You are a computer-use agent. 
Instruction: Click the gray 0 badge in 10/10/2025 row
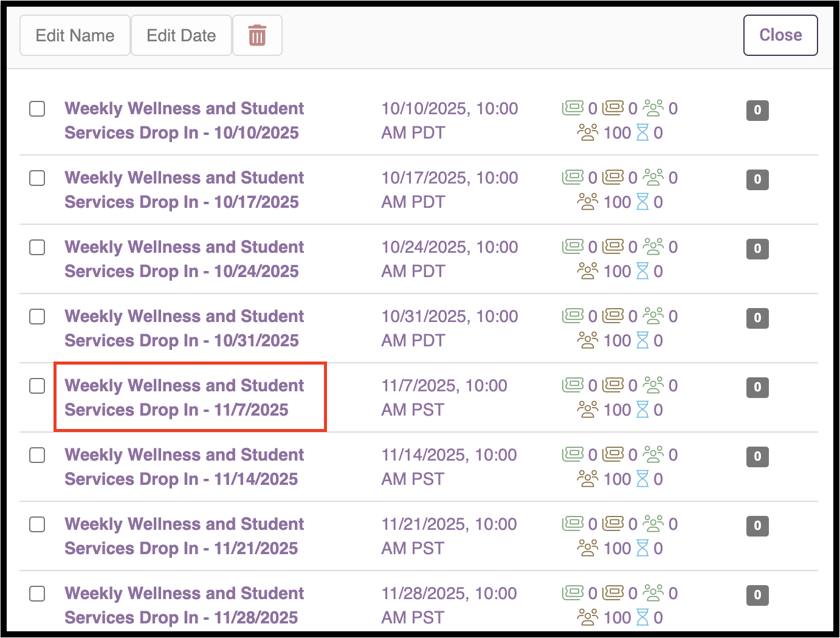(757, 110)
